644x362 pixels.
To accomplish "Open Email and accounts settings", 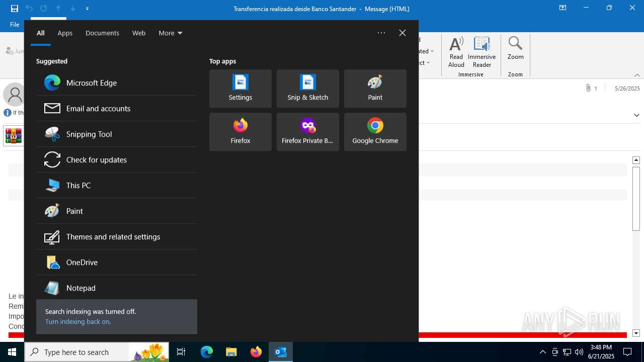I will click(x=117, y=109).
